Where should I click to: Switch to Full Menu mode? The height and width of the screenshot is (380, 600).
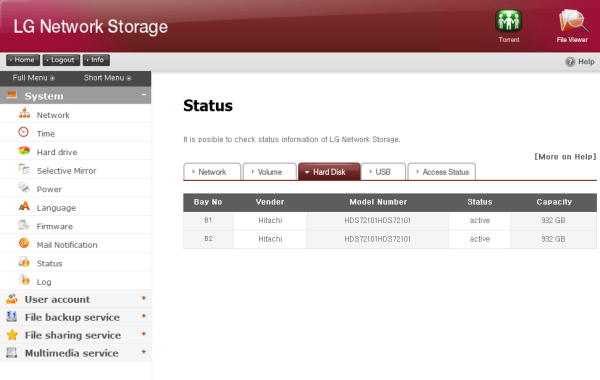33,78
